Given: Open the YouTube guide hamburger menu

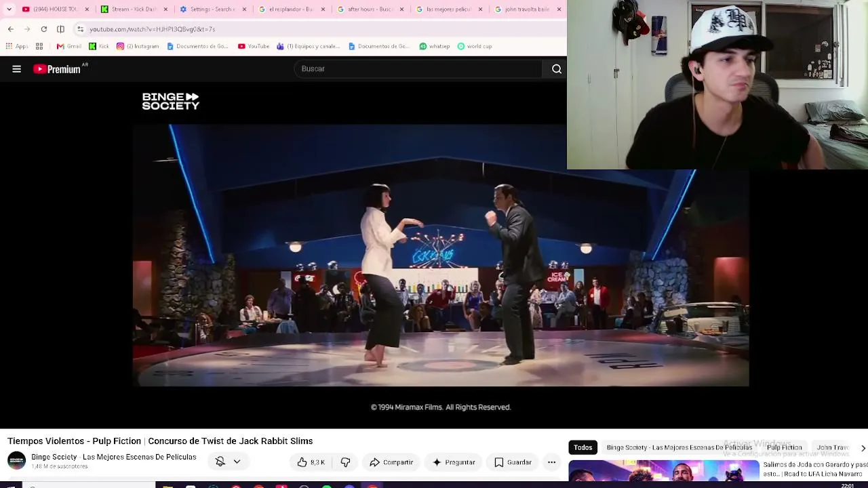Looking at the screenshot, I should [x=17, y=68].
